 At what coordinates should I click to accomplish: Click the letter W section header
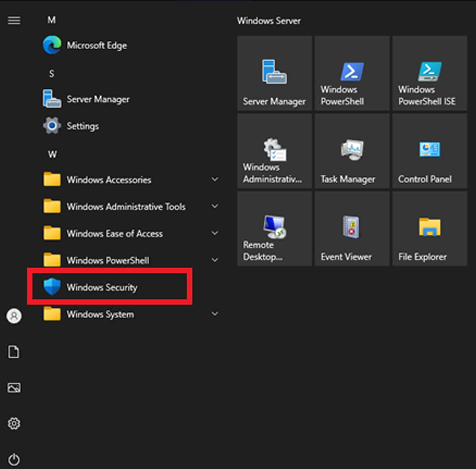(52, 154)
